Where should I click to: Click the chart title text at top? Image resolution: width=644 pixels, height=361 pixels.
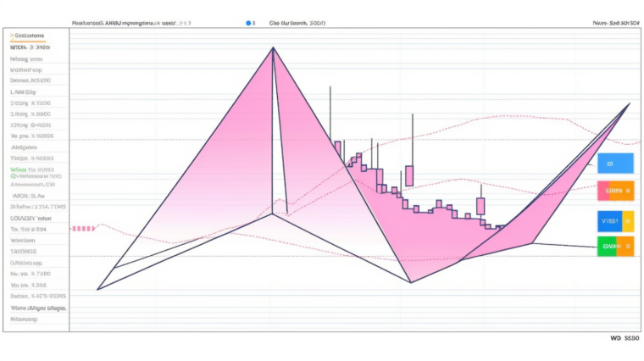131,24
